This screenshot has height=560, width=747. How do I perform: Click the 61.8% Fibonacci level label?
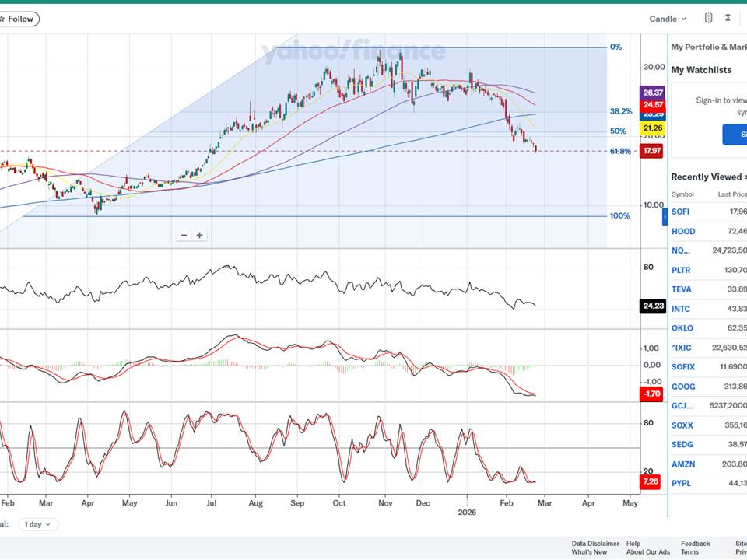[x=619, y=152]
